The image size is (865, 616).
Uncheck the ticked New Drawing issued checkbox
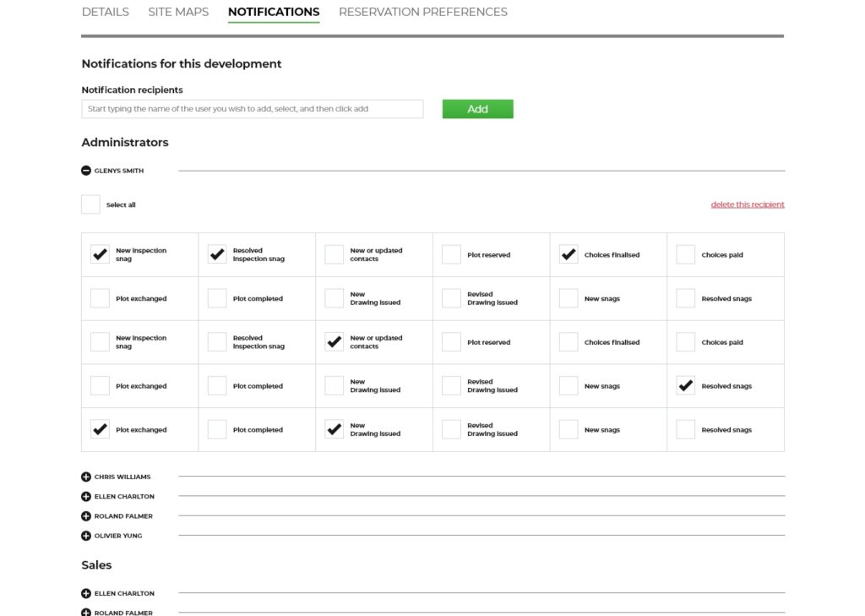[x=335, y=429]
